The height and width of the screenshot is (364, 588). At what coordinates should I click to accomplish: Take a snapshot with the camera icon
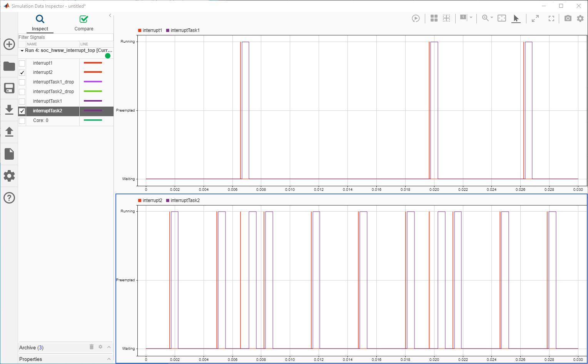tap(568, 18)
